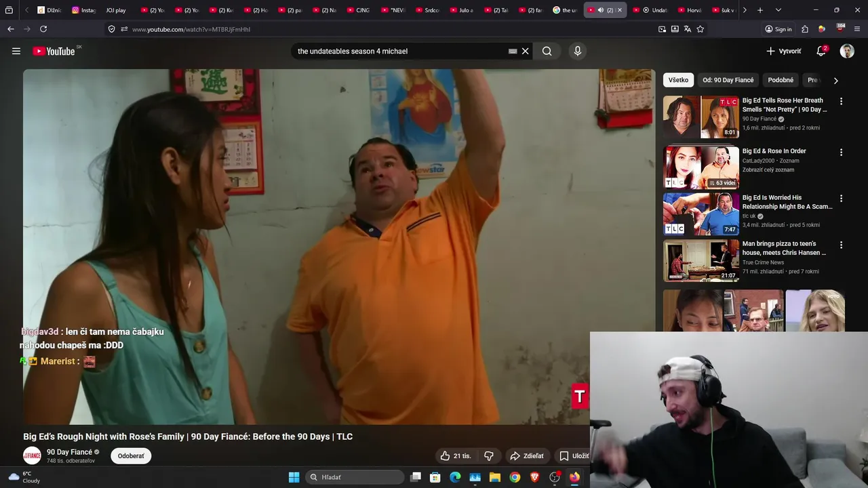Image resolution: width=868 pixels, height=488 pixels.
Task: Open 'Man brings pizza to teen's house' title
Action: click(784, 248)
